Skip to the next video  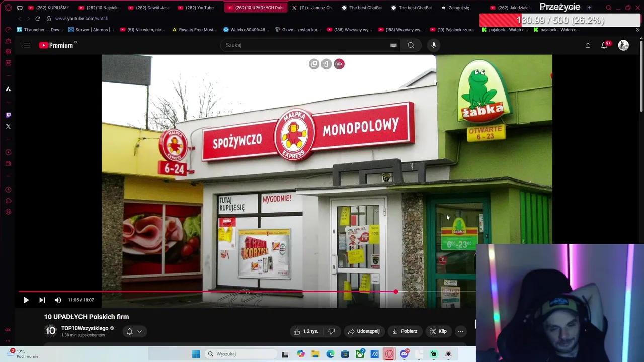coord(42,300)
